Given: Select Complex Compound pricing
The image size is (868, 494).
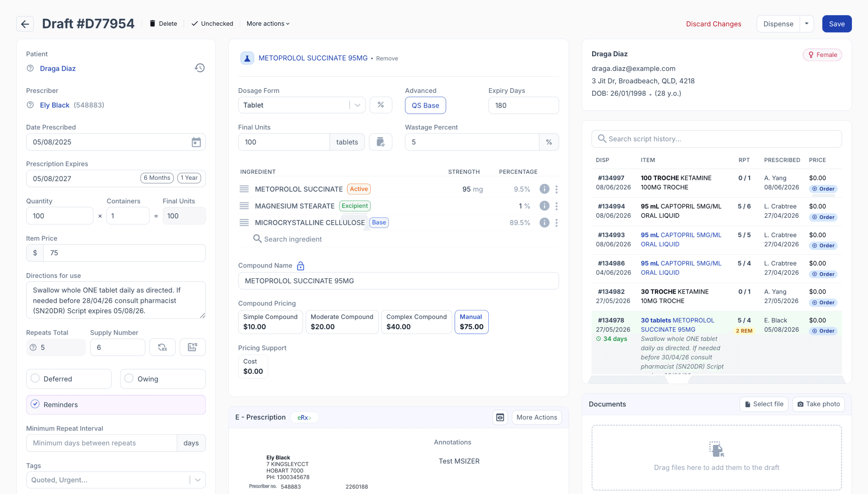Looking at the screenshot, I should (x=416, y=322).
